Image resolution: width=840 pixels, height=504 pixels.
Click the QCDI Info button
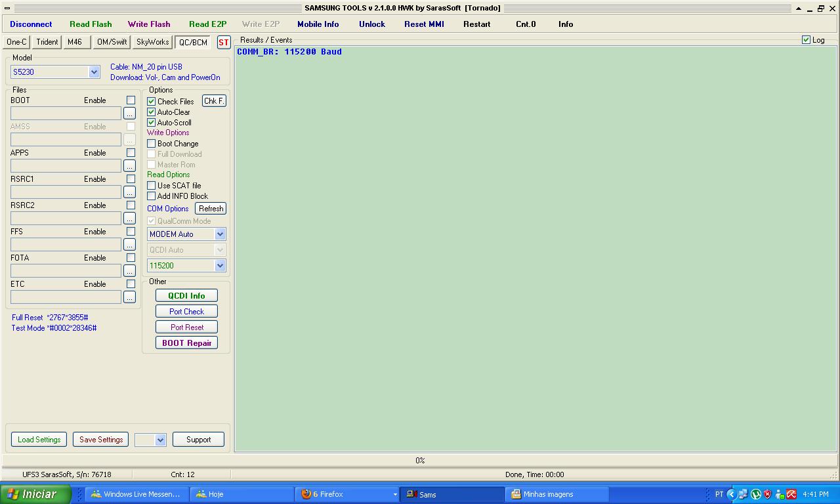tap(186, 296)
